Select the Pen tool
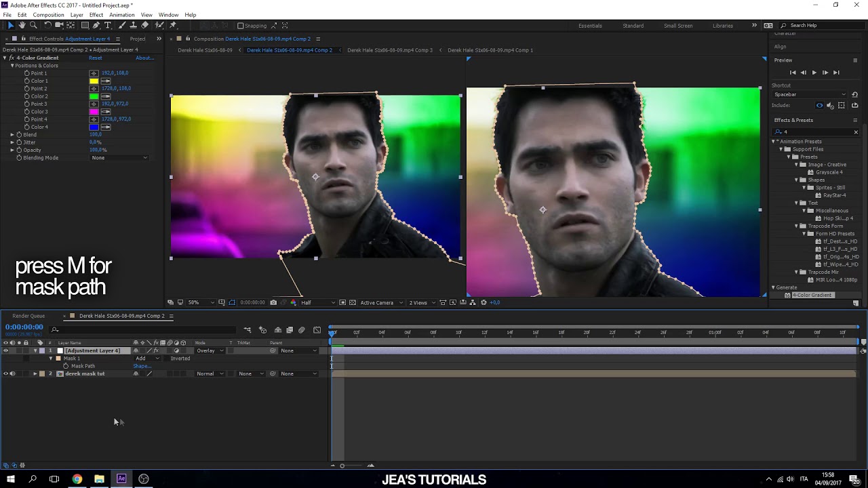868x488 pixels. click(x=96, y=25)
